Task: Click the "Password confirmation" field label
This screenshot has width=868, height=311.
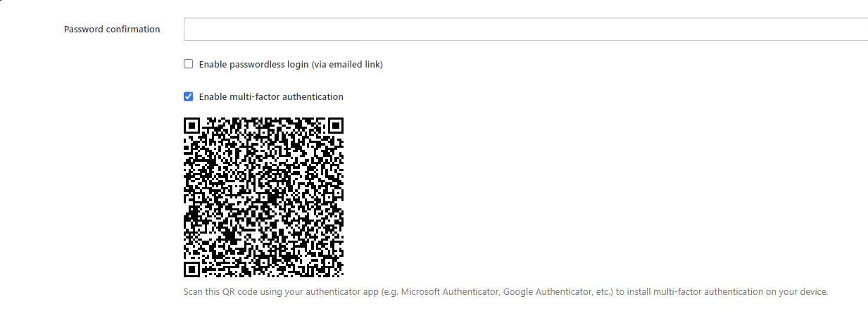Action: [x=112, y=30]
